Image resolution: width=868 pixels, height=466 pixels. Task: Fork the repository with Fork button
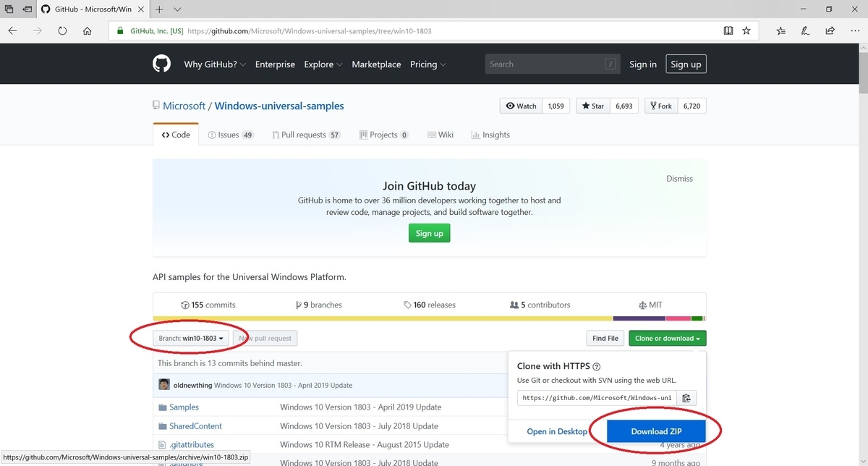pos(660,106)
